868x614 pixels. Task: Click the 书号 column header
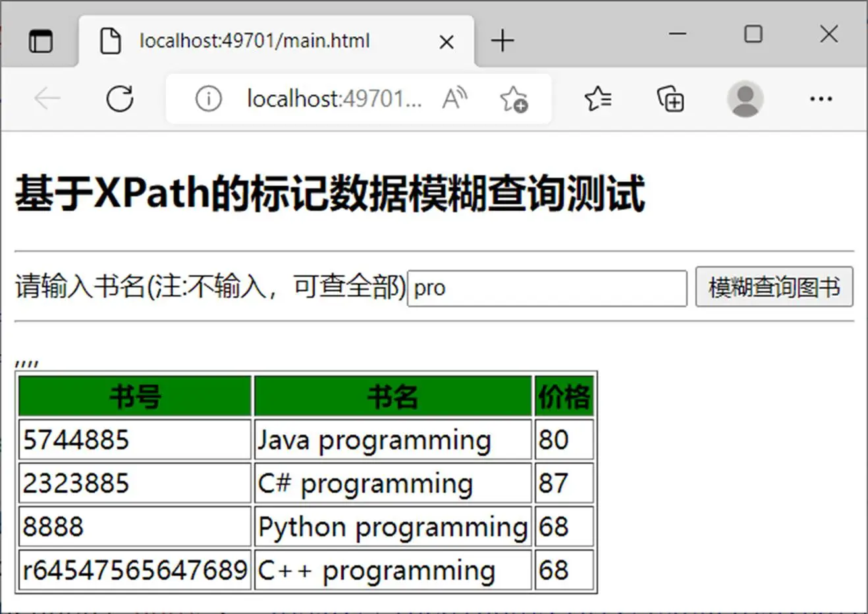coord(135,396)
